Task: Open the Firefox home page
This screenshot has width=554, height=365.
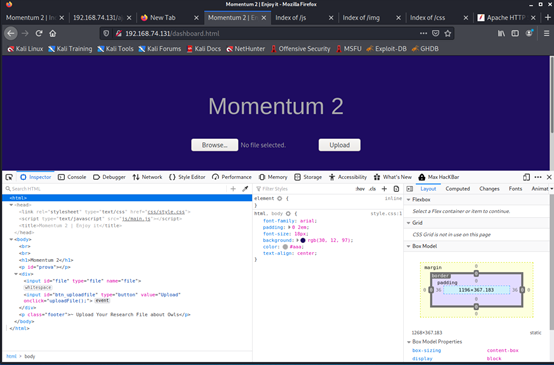Action: click(53, 33)
